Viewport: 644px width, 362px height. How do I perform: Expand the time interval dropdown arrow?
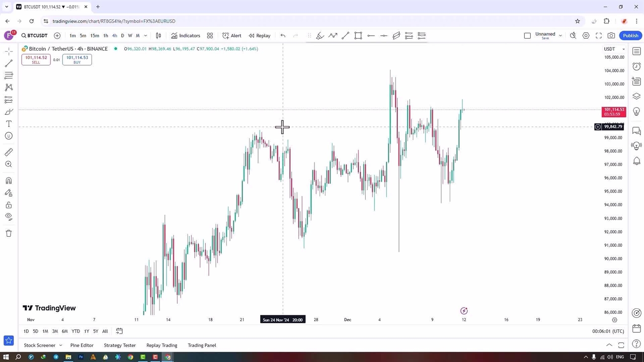[x=145, y=36]
